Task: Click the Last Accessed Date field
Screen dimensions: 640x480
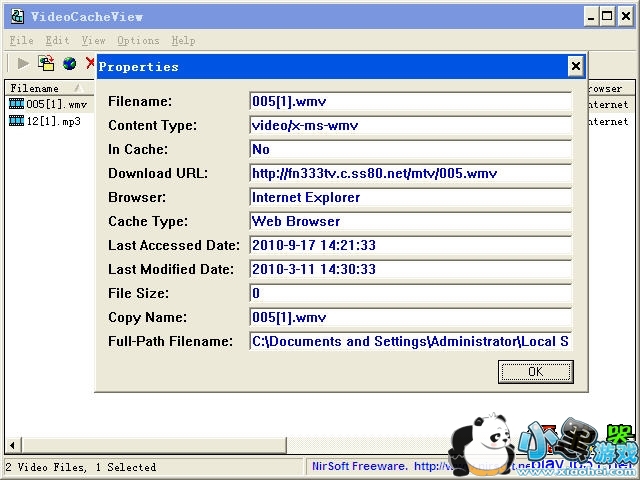Action: pos(410,245)
